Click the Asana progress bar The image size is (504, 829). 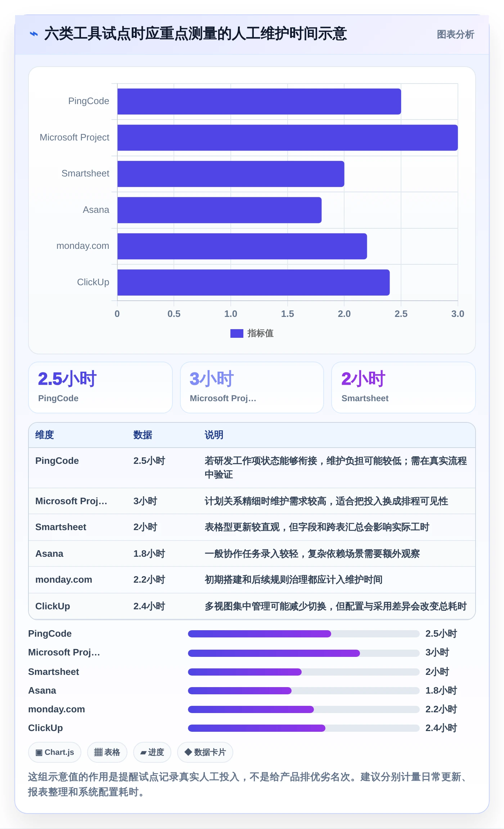point(304,691)
